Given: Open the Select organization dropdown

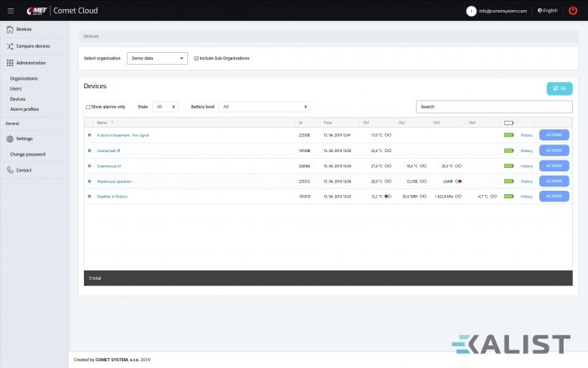Looking at the screenshot, I should (157, 58).
